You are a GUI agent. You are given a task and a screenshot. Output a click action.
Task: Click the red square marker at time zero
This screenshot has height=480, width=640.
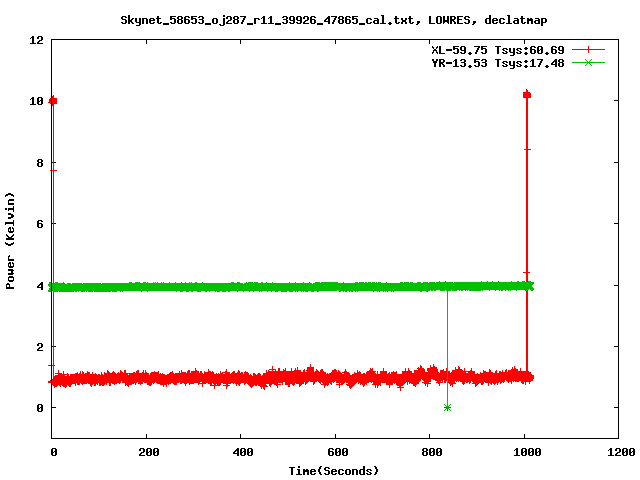click(x=53, y=101)
